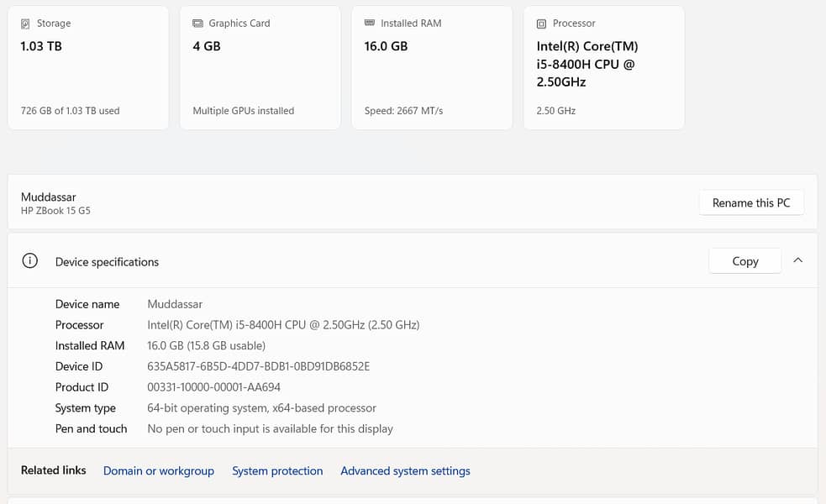Open System protection link
Screen dimensions: 826x504
(277, 471)
